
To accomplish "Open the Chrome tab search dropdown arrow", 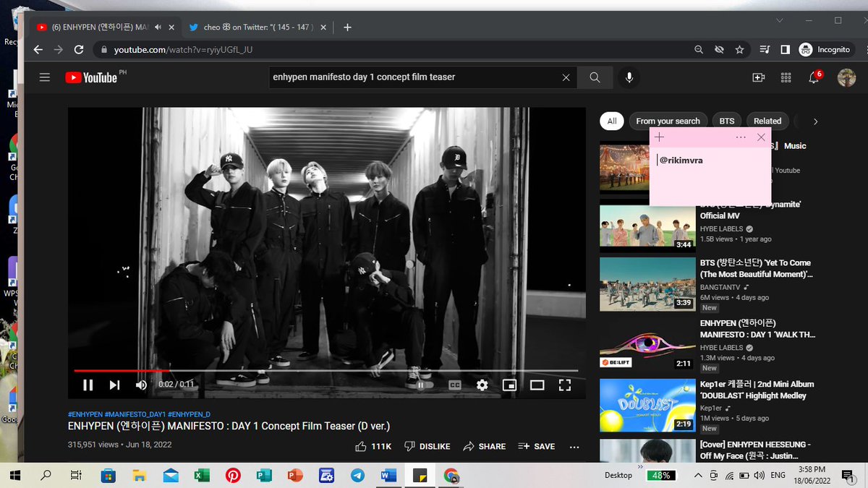I will (779, 20).
